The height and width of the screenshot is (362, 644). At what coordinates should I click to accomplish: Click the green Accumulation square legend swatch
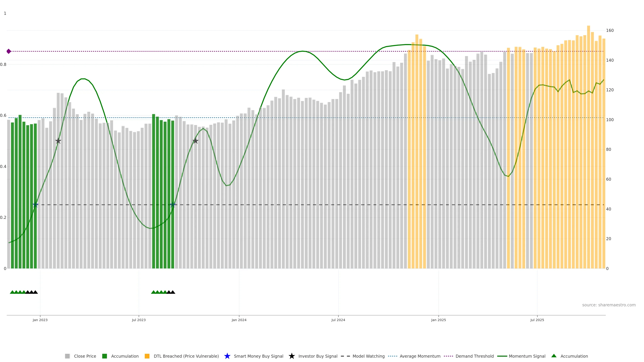pyautogui.click(x=104, y=356)
